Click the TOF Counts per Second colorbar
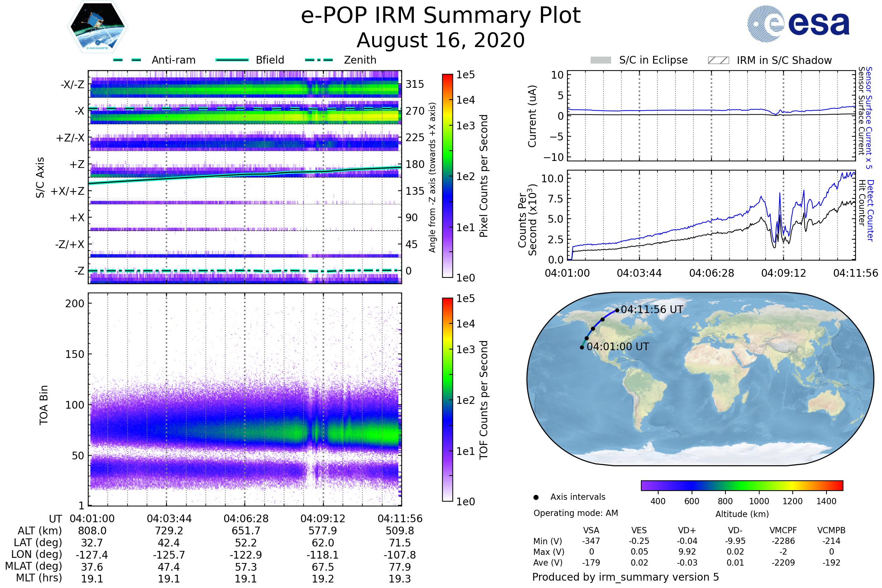 [447, 399]
